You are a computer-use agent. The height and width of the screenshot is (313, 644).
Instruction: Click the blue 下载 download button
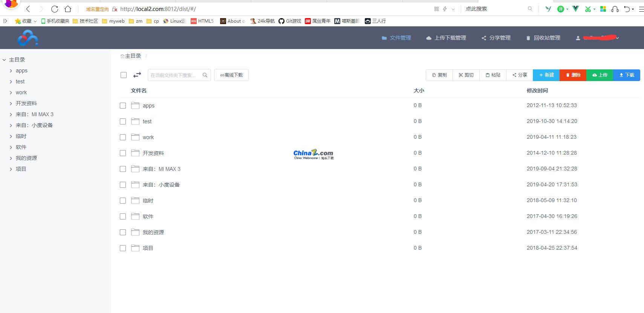(627, 75)
